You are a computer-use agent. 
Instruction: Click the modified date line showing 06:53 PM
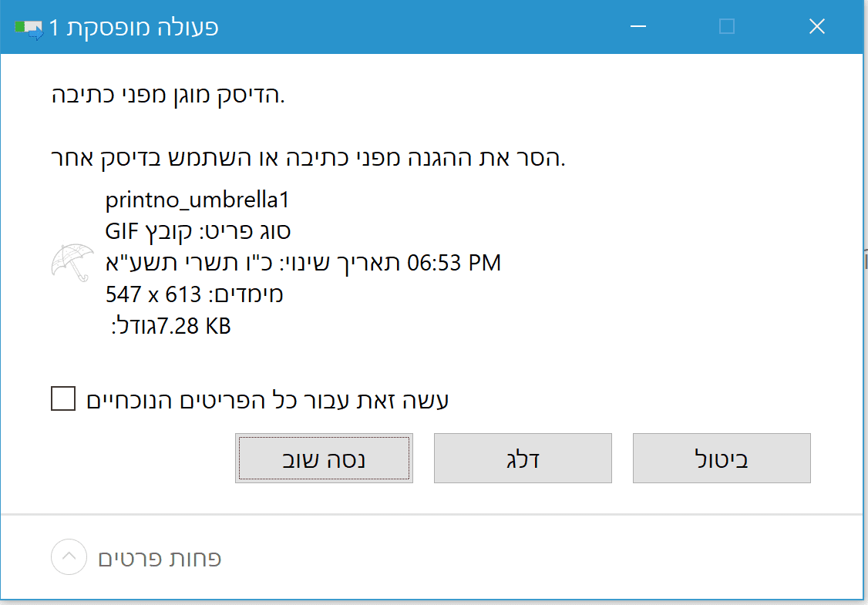coord(303,263)
